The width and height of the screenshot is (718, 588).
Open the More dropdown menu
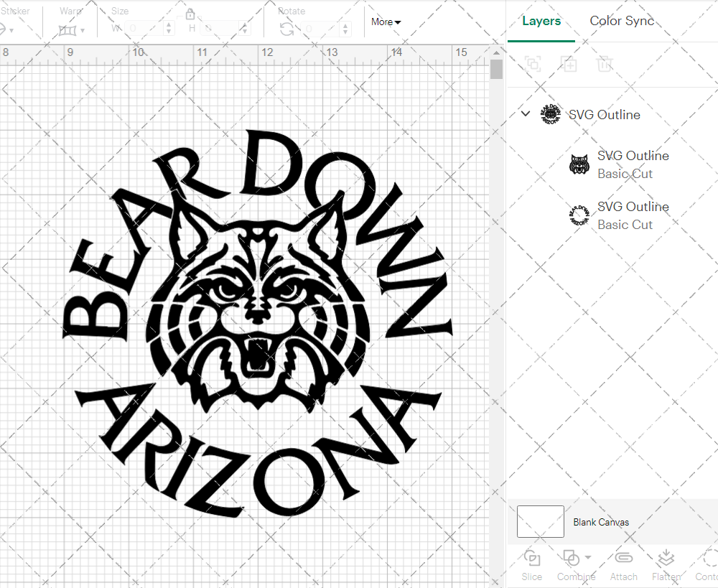coord(386,22)
